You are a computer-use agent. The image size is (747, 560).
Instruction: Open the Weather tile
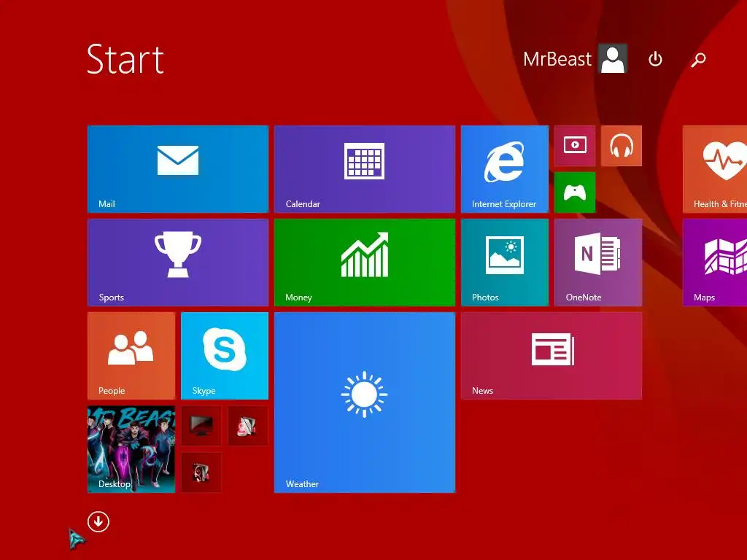(x=365, y=402)
